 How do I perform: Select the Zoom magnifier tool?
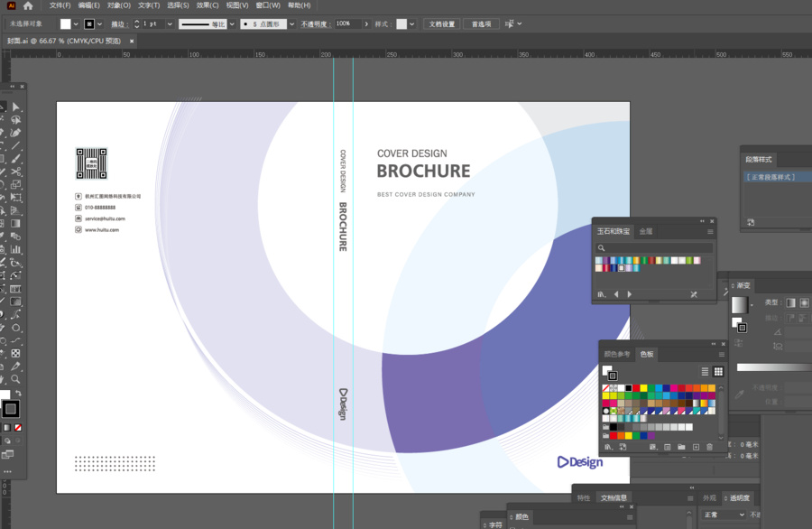tap(15, 379)
